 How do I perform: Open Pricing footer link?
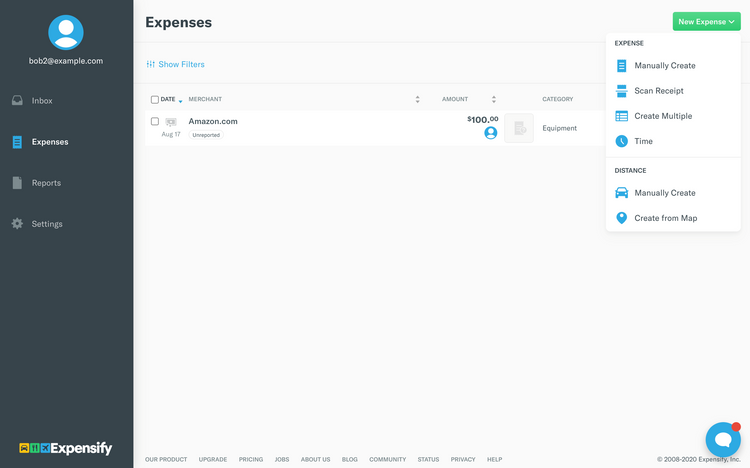tap(251, 459)
